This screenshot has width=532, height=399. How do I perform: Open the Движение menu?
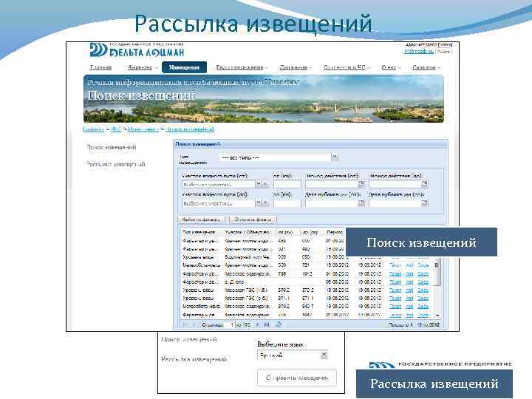[294, 67]
